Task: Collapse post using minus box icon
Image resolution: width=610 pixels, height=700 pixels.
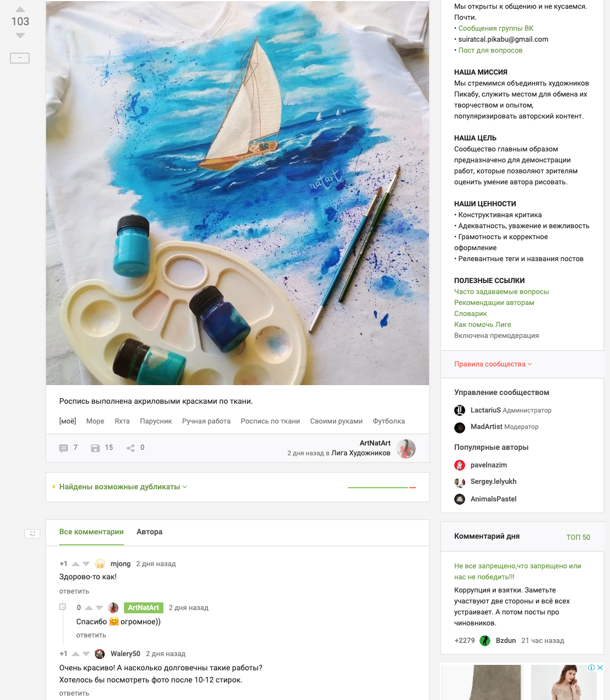Action: [x=20, y=58]
